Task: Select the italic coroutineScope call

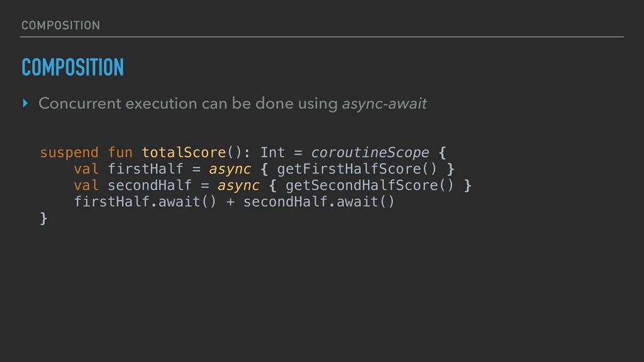Action: point(370,153)
